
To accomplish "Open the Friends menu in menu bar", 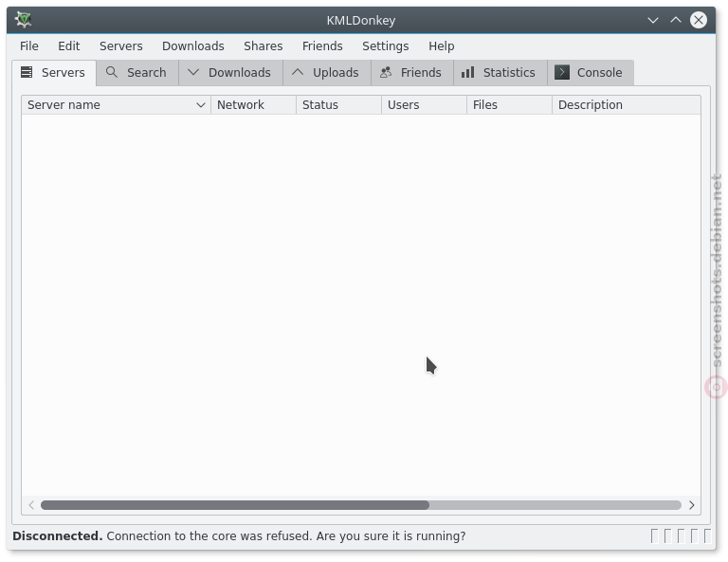I will click(322, 45).
